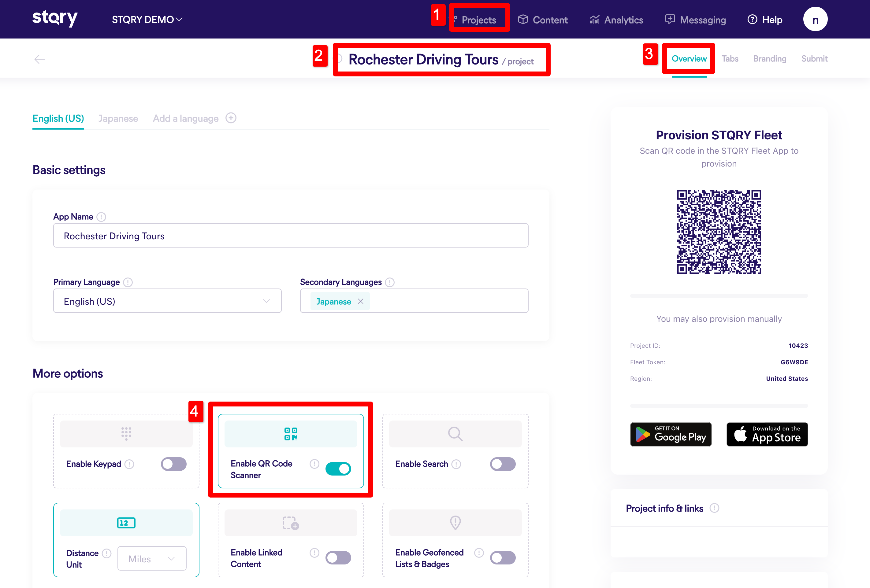Click the App Name info icon

pyautogui.click(x=101, y=217)
